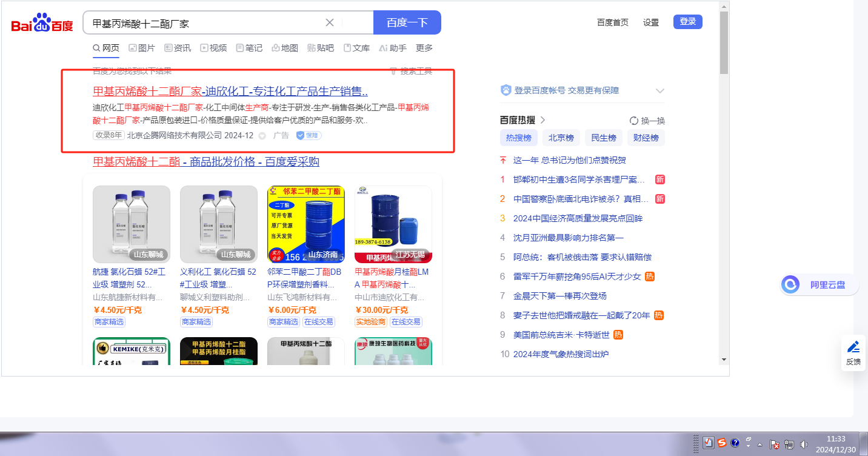Open hot search 2024中国经济高质量发展亮点回眸
868x456 pixels.
578,218
